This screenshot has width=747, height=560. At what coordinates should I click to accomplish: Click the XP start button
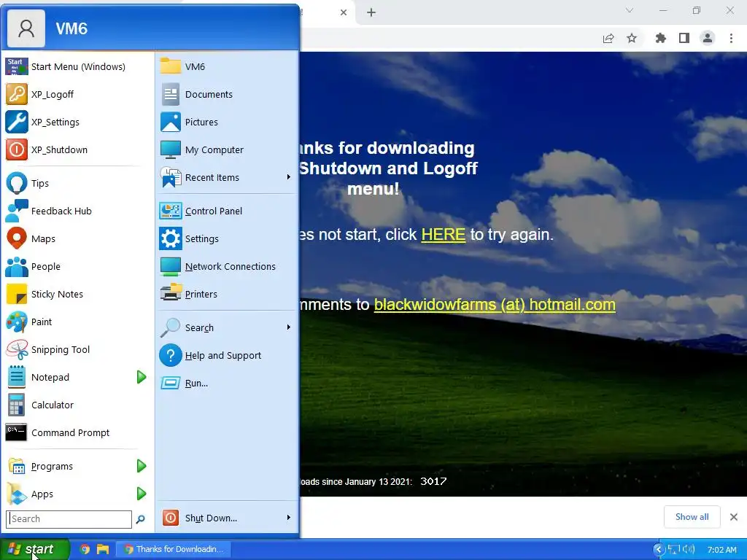point(35,549)
